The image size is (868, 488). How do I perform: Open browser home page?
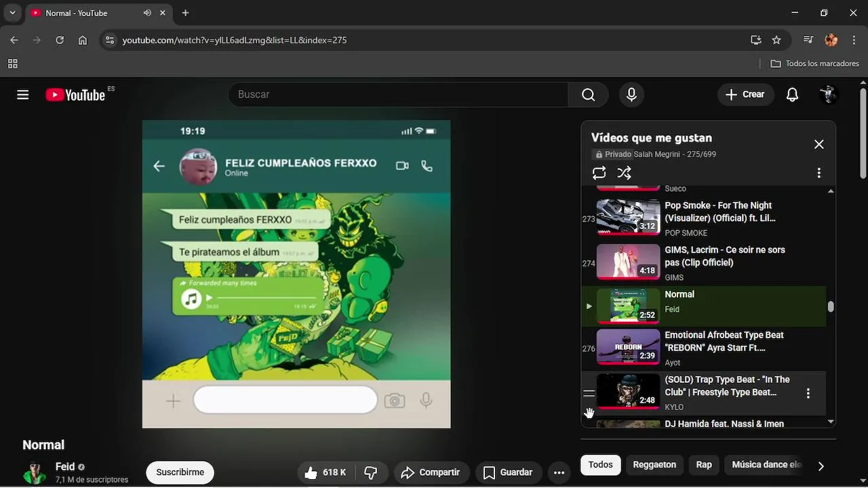coord(83,40)
